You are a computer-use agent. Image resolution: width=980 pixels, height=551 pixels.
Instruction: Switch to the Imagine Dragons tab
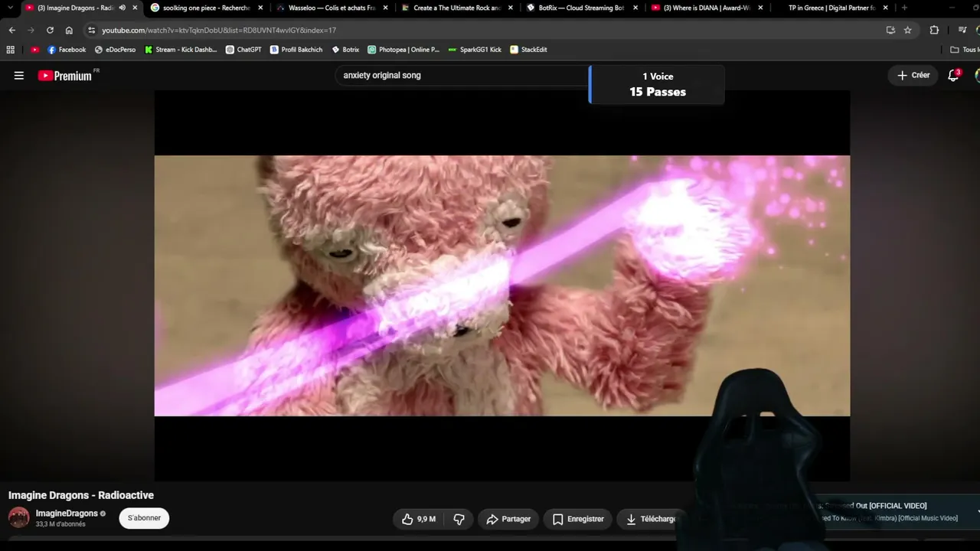pyautogui.click(x=75, y=8)
